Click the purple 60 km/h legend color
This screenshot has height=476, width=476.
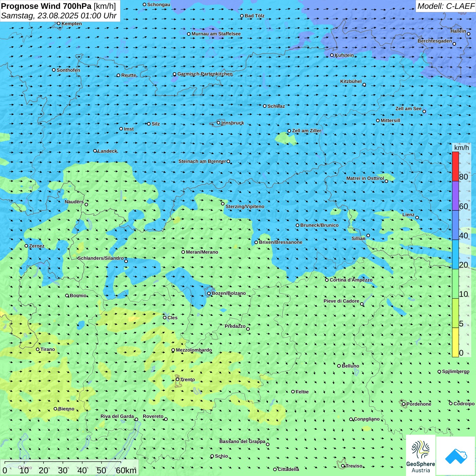pos(455,196)
